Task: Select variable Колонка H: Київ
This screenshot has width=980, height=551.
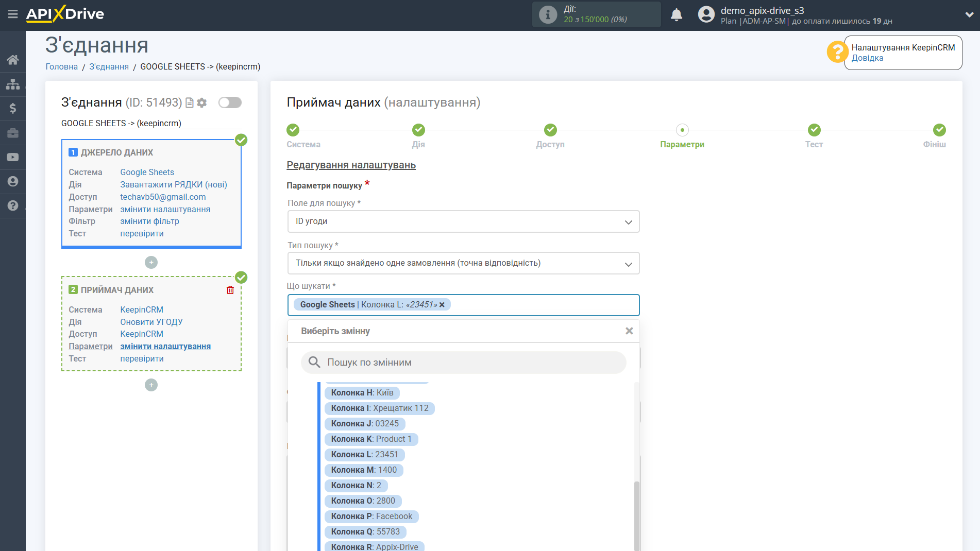Action: click(x=362, y=393)
